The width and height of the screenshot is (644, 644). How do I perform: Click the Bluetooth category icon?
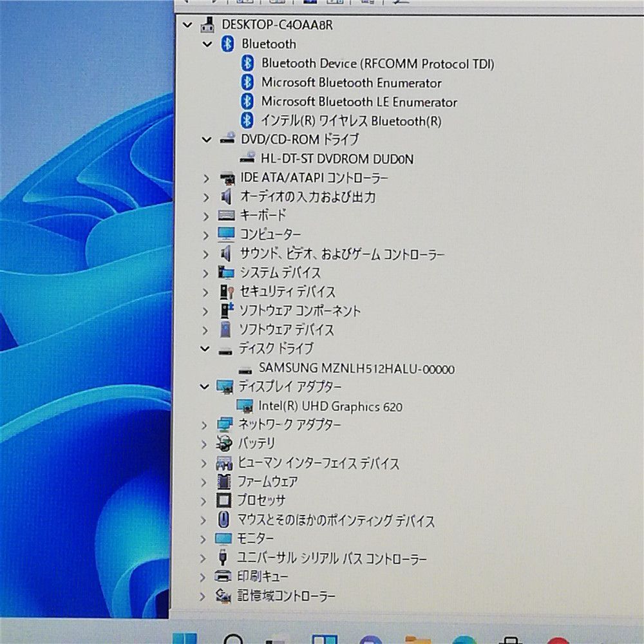click(x=227, y=44)
